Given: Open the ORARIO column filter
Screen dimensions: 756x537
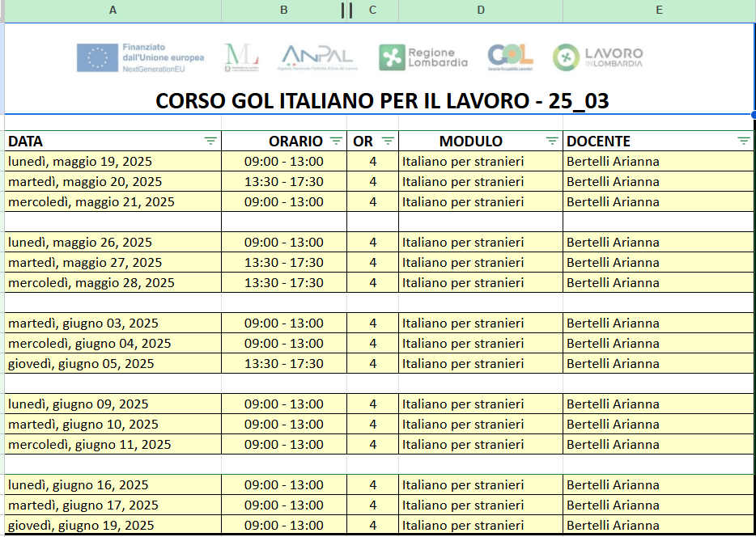Looking at the screenshot, I should pos(336,141).
